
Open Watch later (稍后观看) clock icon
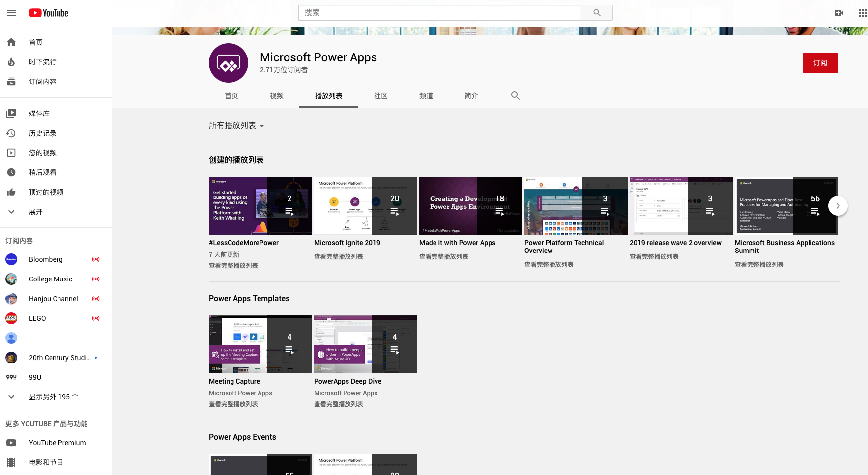point(11,172)
